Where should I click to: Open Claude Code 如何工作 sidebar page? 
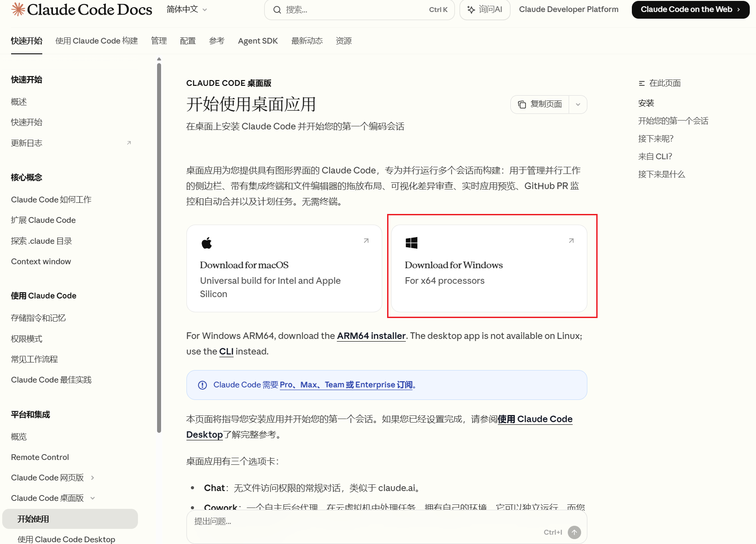51,200
